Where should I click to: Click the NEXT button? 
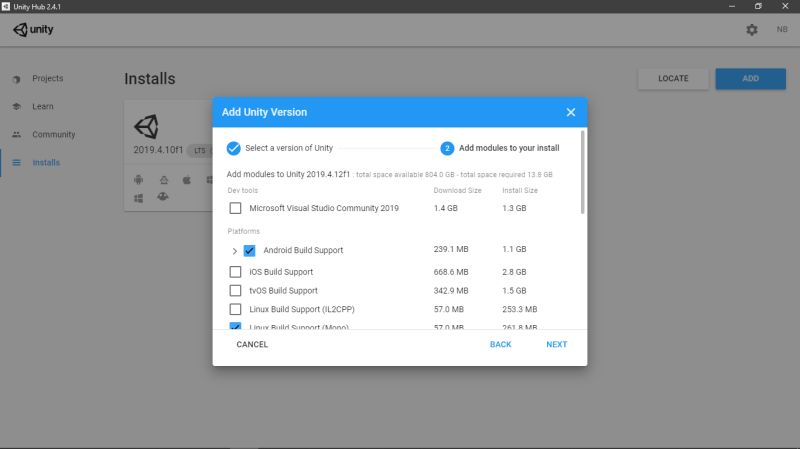tap(557, 344)
